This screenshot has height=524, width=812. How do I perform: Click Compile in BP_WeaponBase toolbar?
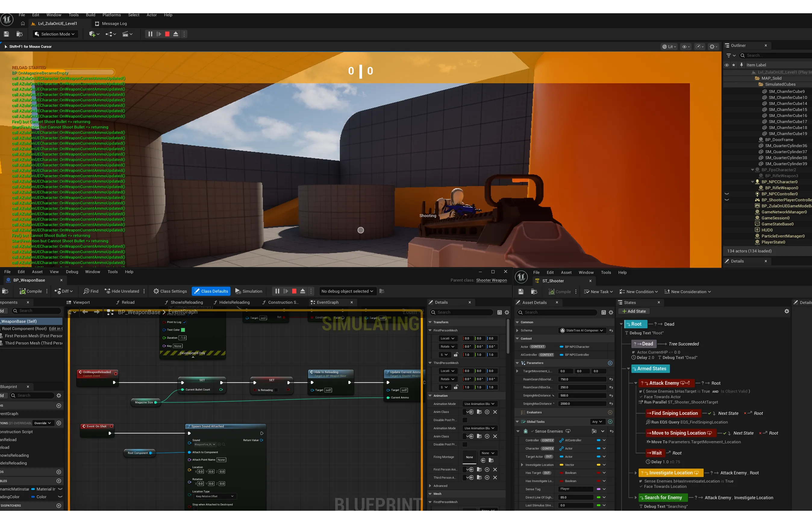(x=31, y=291)
